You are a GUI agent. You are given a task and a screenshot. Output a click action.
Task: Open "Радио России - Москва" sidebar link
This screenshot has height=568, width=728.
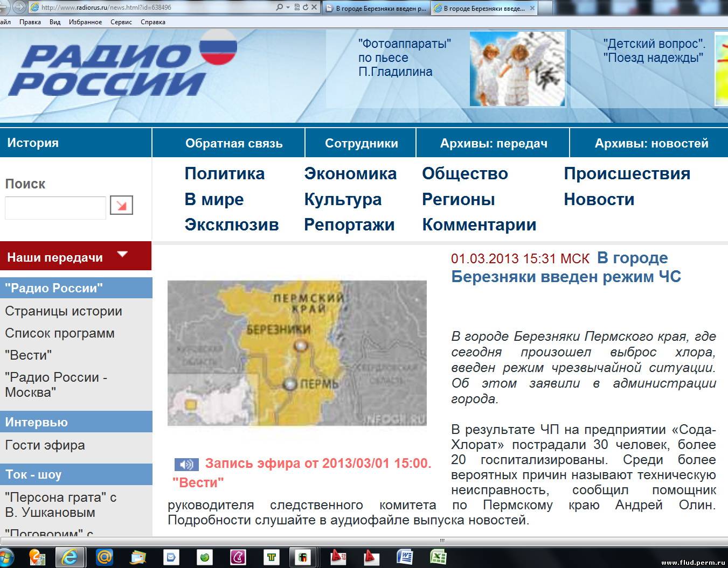click(56, 384)
